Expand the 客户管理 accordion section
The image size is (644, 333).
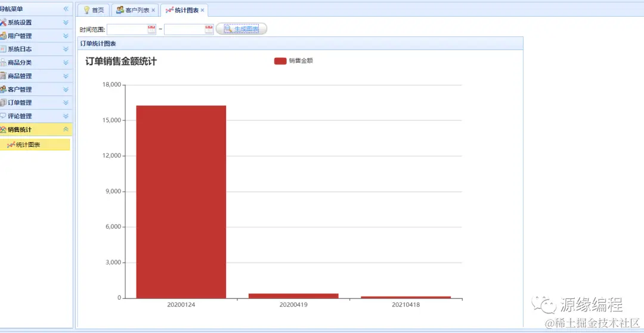pos(66,89)
